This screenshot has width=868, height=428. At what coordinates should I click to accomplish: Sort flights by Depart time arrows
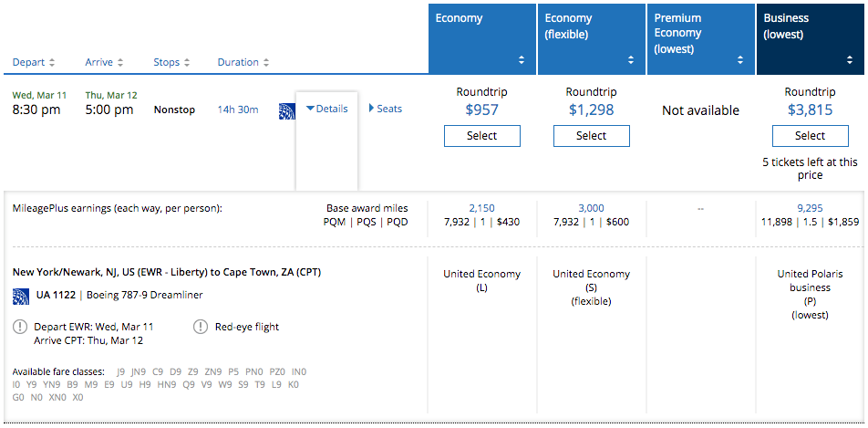(x=52, y=63)
